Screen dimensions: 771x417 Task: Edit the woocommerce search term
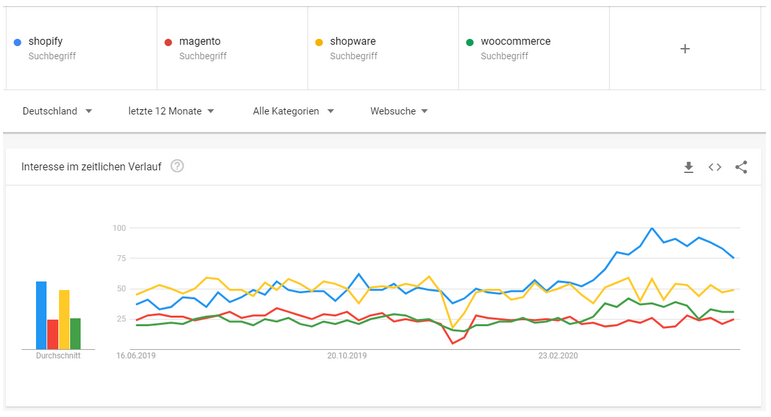515,42
